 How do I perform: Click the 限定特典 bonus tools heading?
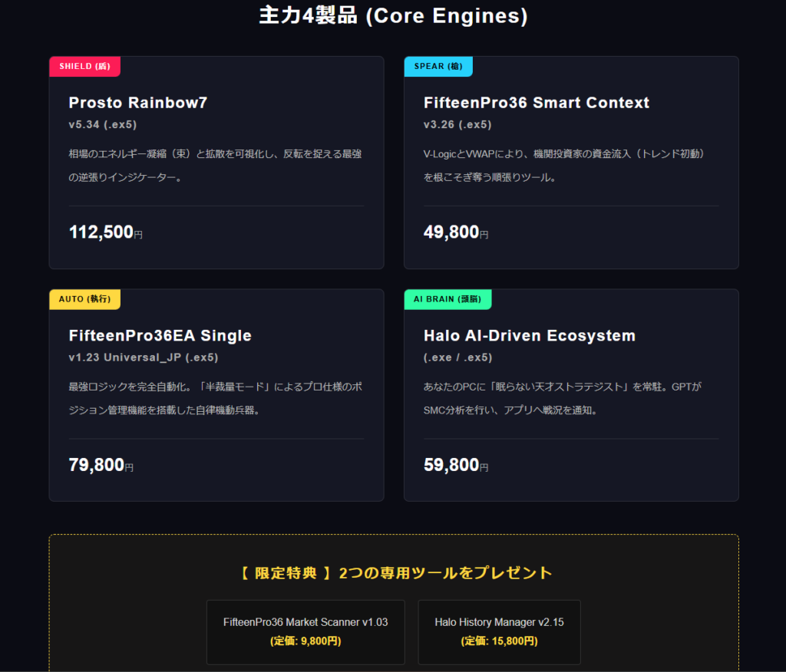click(x=393, y=573)
